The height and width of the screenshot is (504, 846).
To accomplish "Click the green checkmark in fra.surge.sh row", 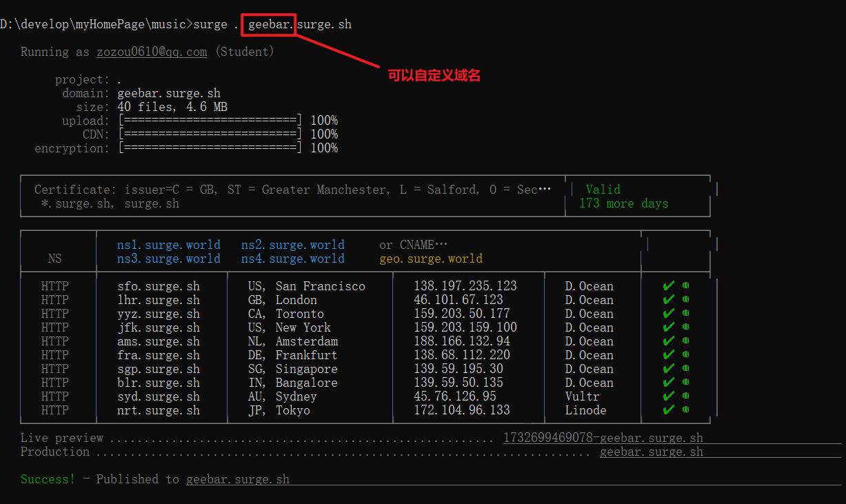I will coord(668,355).
